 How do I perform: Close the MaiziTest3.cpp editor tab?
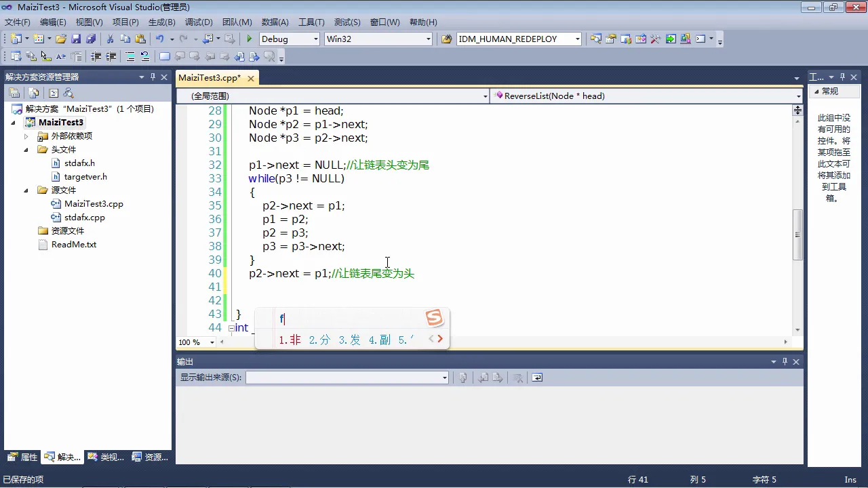point(251,79)
